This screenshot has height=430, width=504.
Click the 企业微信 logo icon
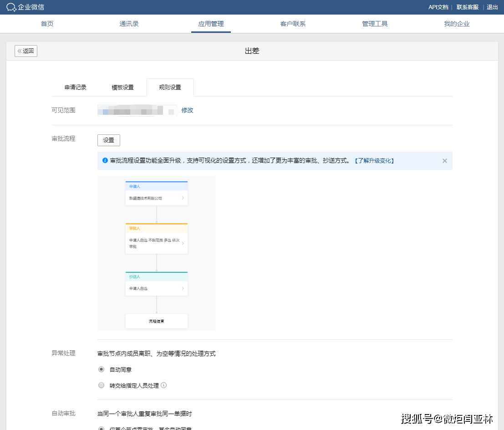point(11,7)
